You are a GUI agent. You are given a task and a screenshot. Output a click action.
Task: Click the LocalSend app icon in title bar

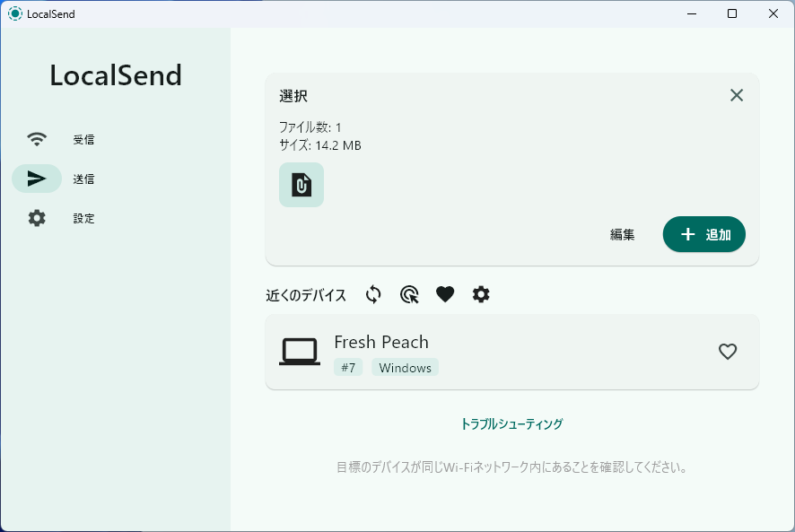click(15, 13)
